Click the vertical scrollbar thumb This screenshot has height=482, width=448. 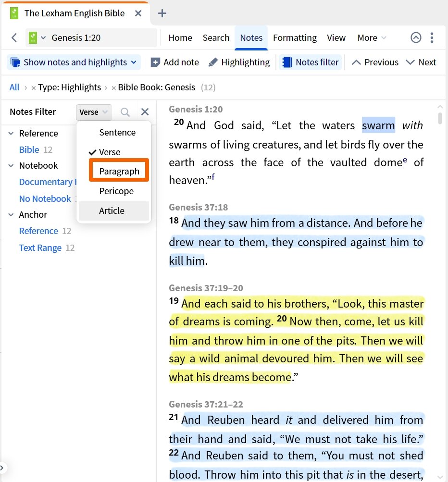pyautogui.click(x=440, y=118)
